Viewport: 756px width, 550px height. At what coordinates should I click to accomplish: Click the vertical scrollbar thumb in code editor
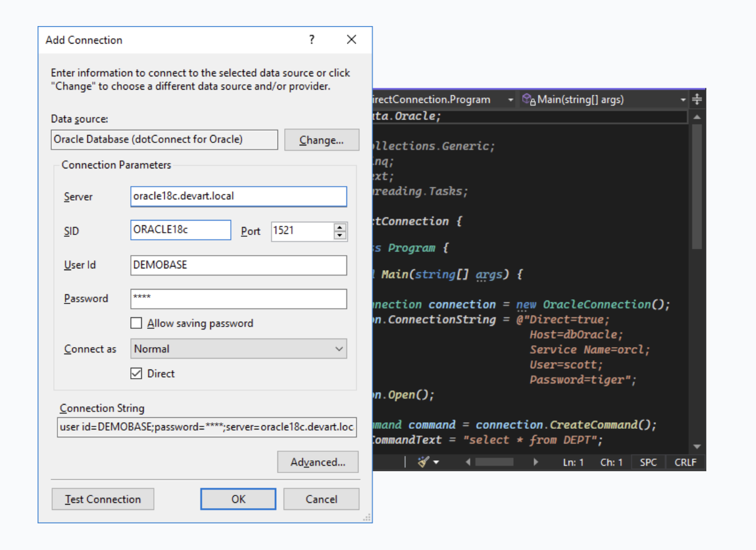tap(697, 186)
